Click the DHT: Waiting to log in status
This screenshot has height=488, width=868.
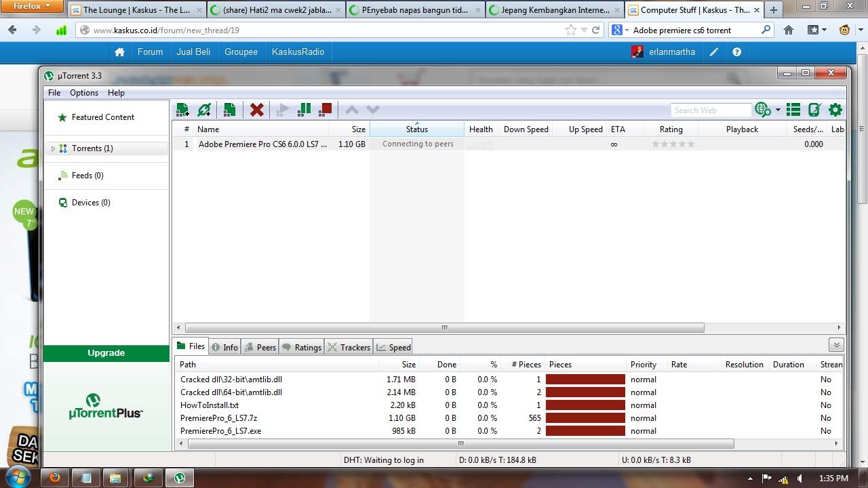coord(384,460)
